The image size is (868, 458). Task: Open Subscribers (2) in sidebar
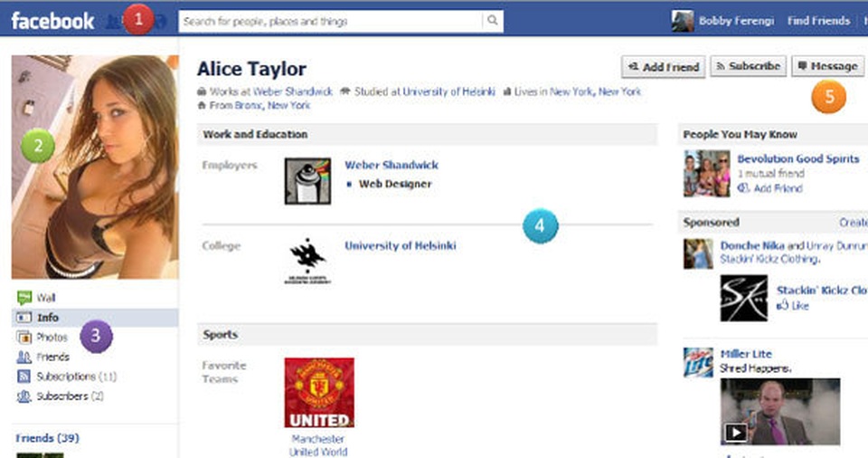[x=70, y=396]
